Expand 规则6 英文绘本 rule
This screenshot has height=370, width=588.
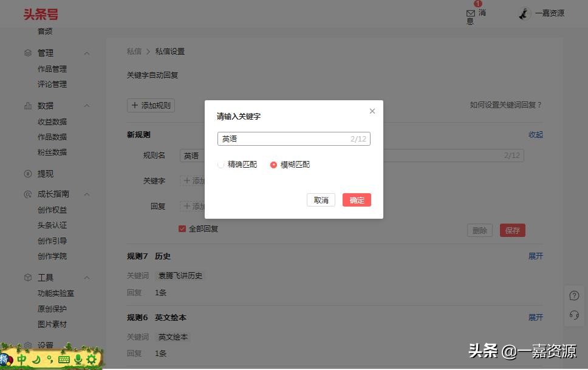point(535,317)
